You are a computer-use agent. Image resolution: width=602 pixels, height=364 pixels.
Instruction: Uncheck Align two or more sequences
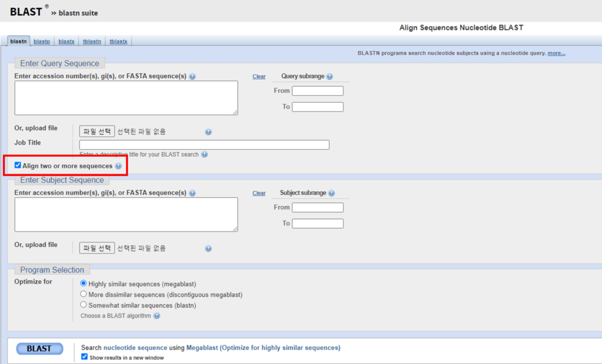(18, 166)
